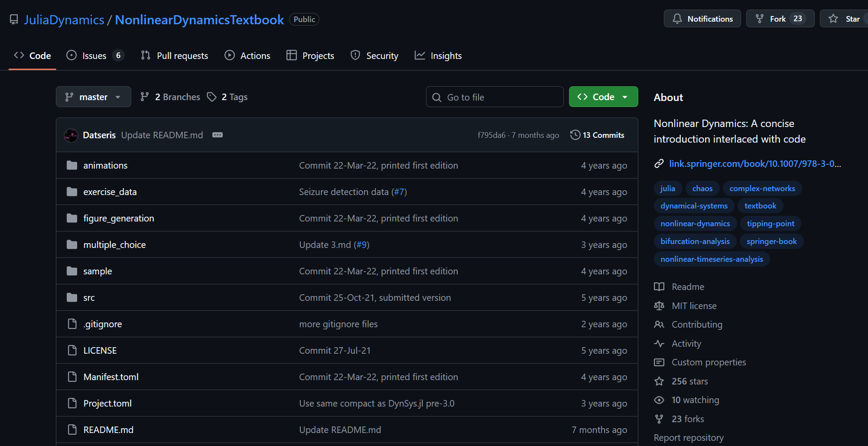
Task: Click the eye icon next to 10 watching
Action: pos(659,400)
